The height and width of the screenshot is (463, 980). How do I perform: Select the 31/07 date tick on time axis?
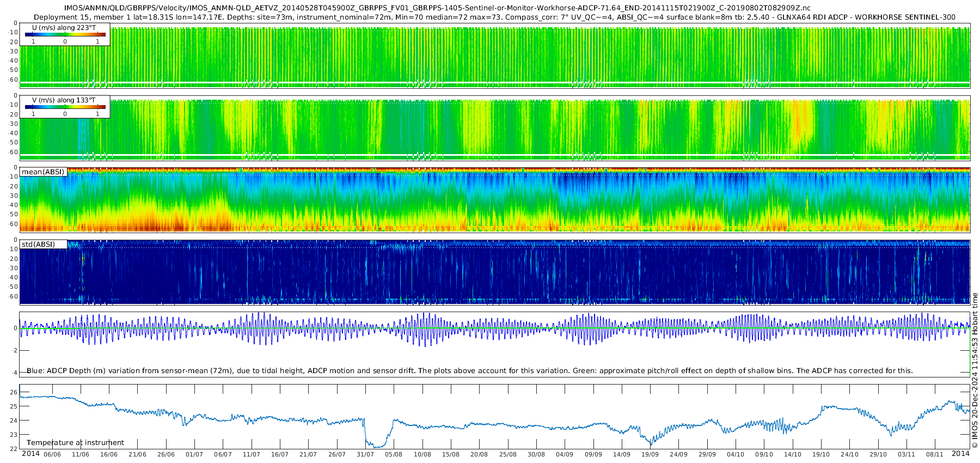point(365,454)
